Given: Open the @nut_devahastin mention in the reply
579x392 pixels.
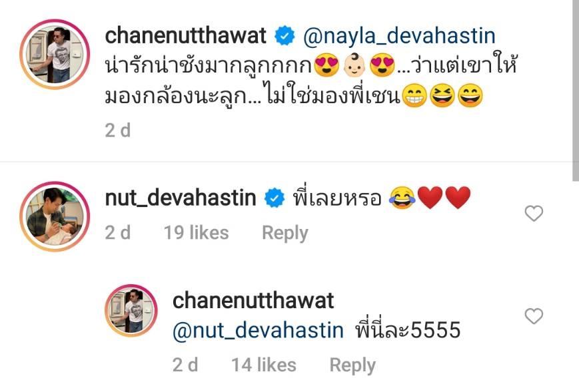Looking at the screenshot, I should [x=258, y=329].
